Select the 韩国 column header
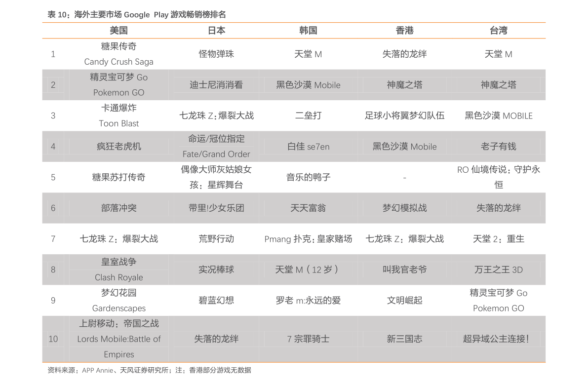Screen dimensions: 588x384 point(308,31)
